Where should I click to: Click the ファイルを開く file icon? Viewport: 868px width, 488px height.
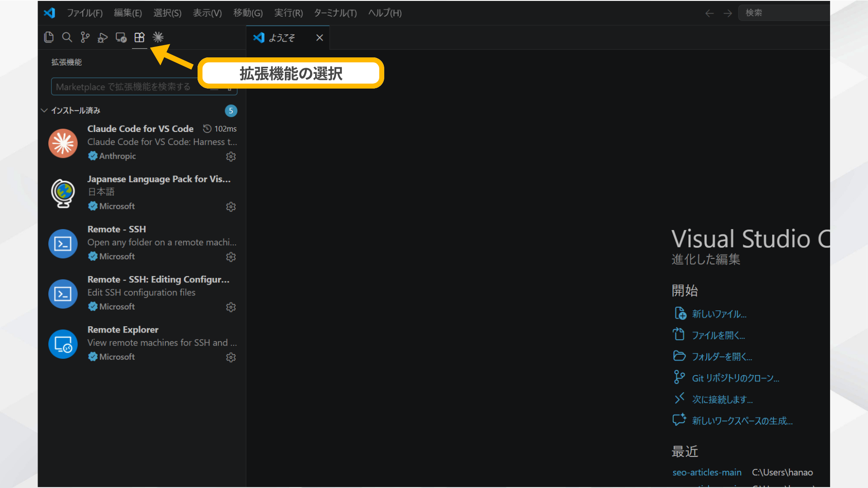click(x=679, y=334)
